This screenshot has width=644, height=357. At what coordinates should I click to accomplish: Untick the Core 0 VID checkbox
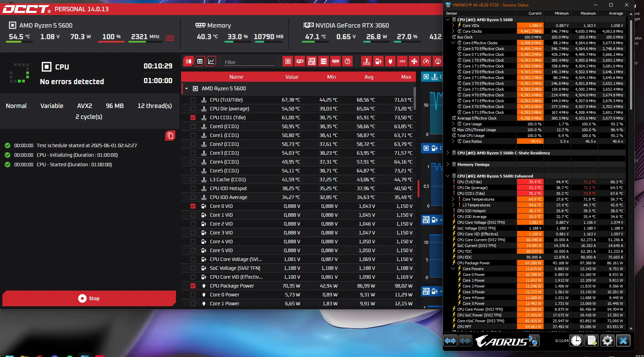193,206
